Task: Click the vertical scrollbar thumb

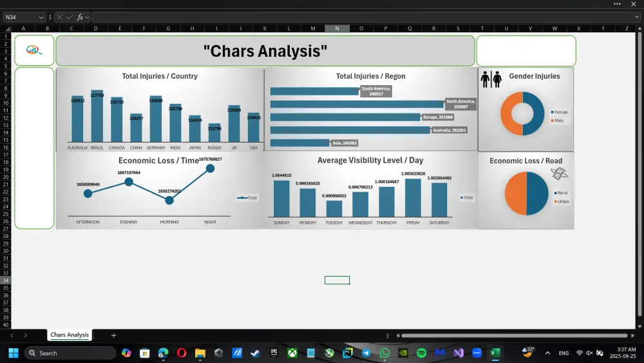Action: (639, 174)
